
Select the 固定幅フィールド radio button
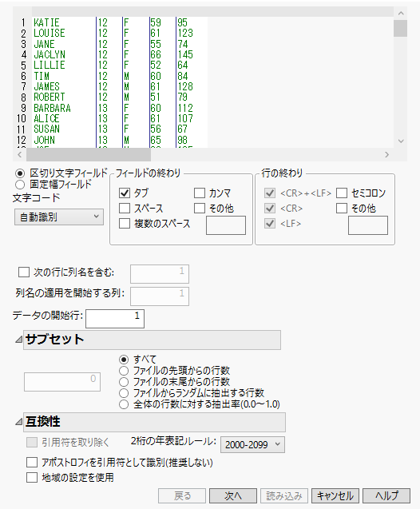tap(20, 185)
